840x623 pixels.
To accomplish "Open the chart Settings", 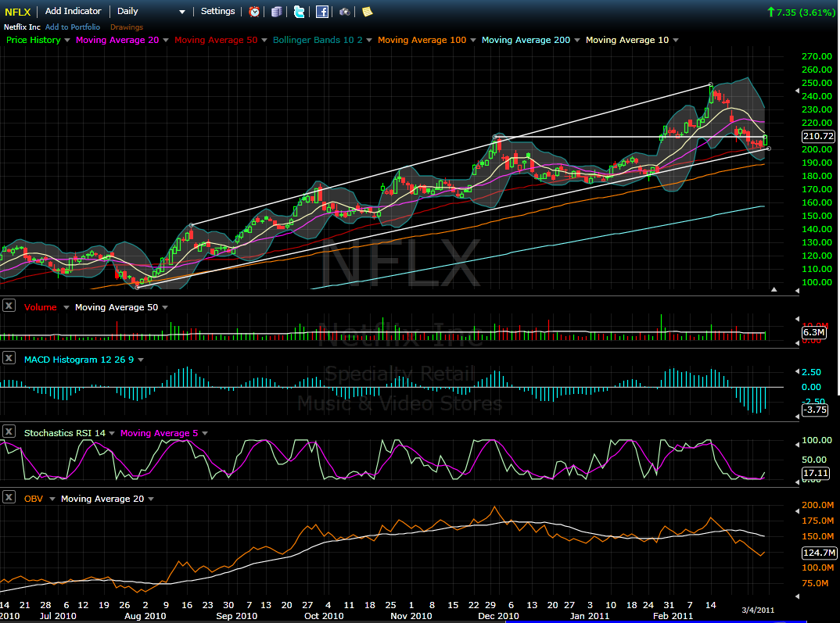I will (x=217, y=11).
